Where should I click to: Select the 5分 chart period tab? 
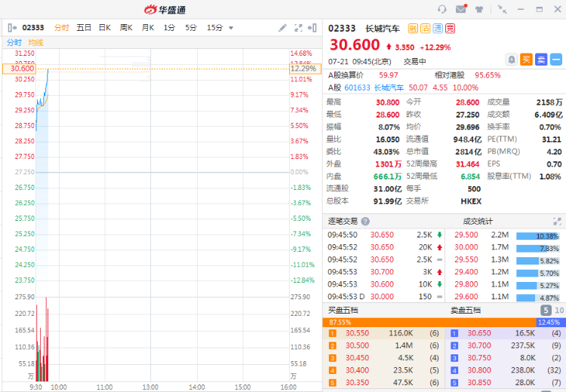click(x=191, y=28)
